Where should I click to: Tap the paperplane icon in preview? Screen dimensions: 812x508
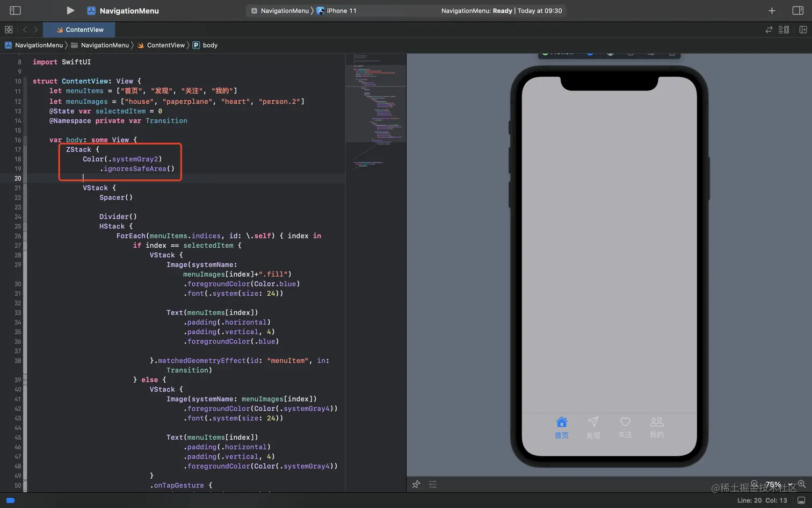pos(593,422)
